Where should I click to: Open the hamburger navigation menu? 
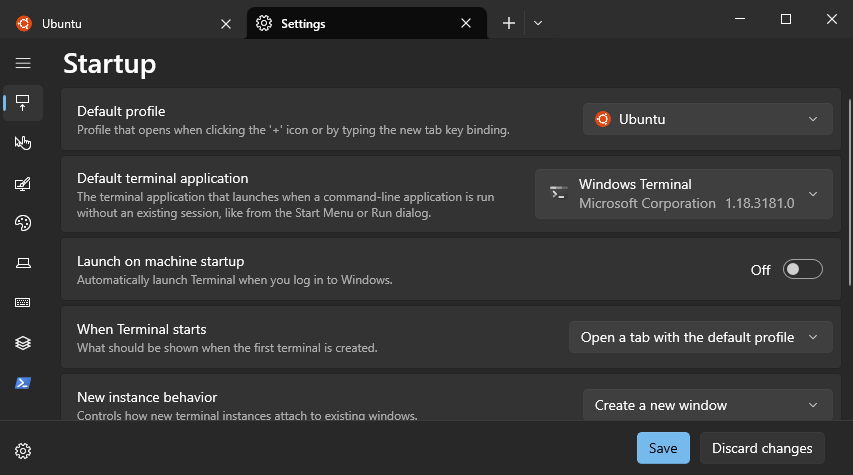click(23, 63)
